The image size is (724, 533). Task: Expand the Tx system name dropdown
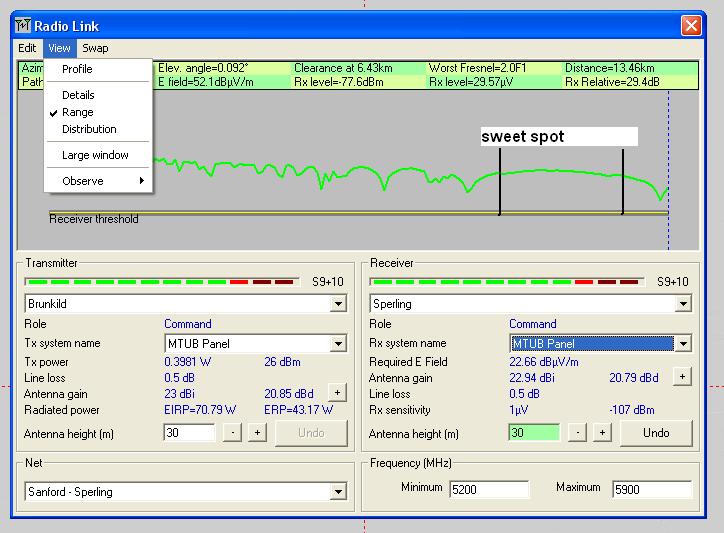click(x=338, y=344)
